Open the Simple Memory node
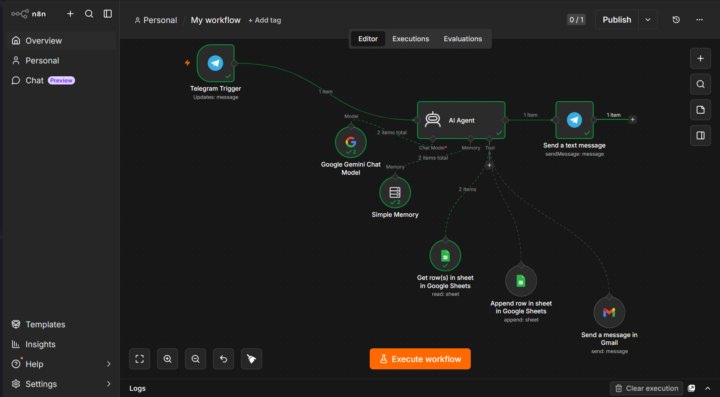The width and height of the screenshot is (720, 397). (x=395, y=192)
